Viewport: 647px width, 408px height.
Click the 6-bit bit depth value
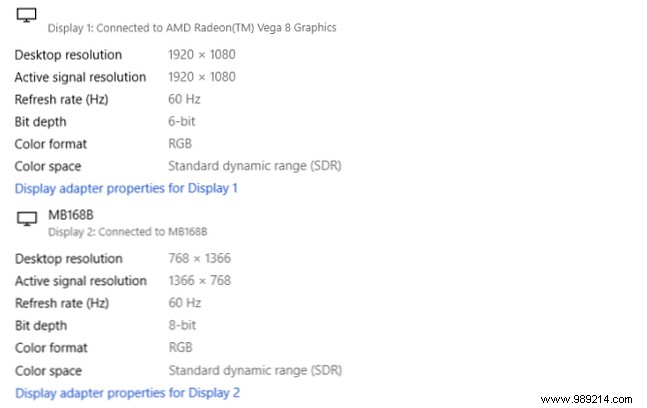[182, 121]
